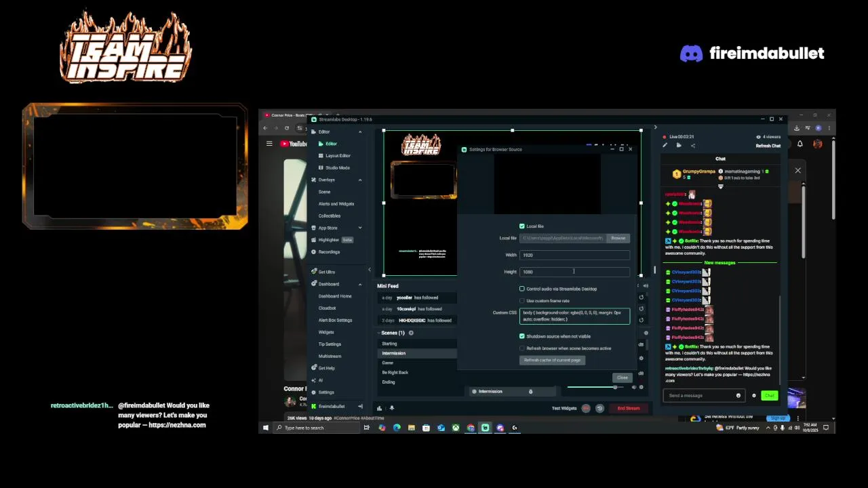This screenshot has height=488, width=868.
Task: Click the red record button in footer
Action: [x=586, y=409]
